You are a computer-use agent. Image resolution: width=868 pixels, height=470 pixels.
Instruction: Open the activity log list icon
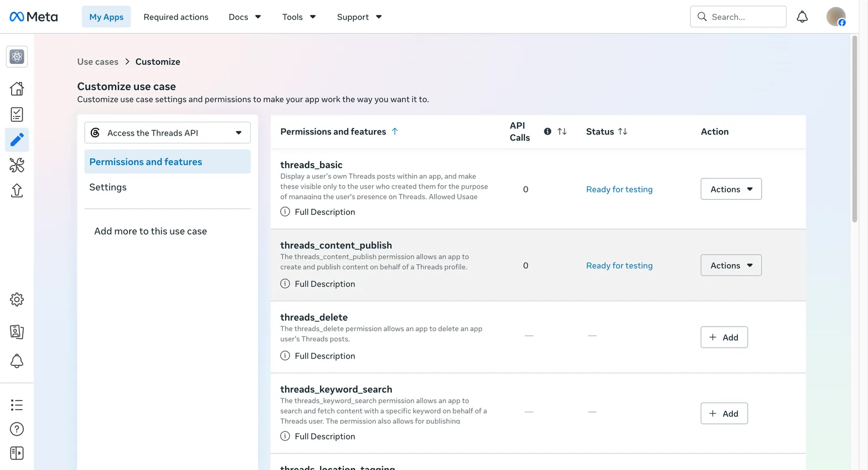click(17, 405)
